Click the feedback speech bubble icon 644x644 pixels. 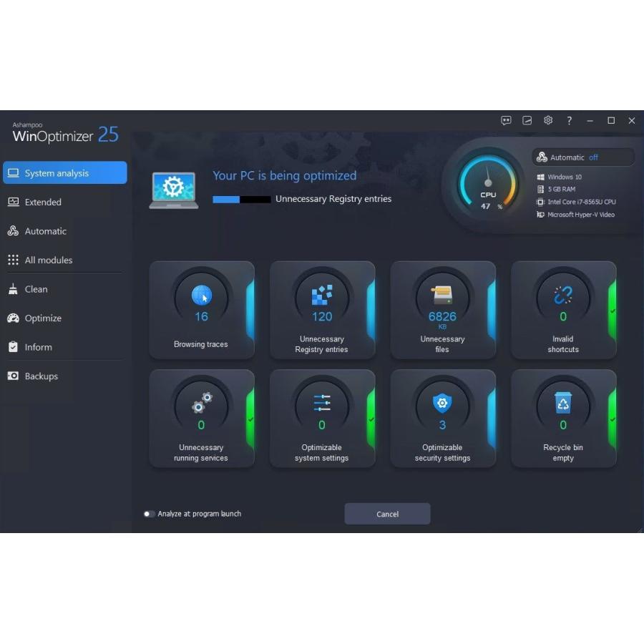506,120
